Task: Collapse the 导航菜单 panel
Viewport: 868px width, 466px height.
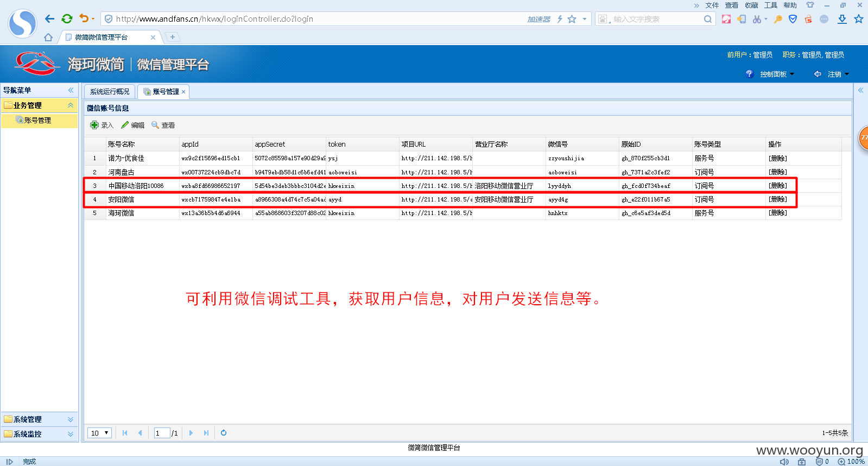Action: tap(71, 90)
